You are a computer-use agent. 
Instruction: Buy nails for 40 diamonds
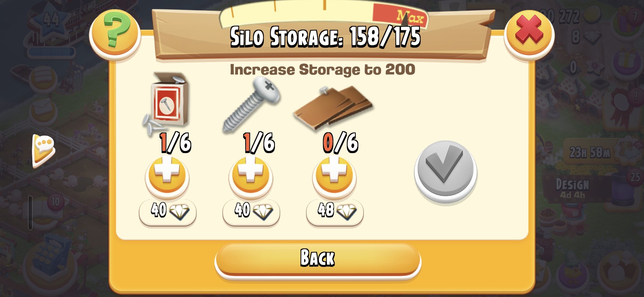168,212
